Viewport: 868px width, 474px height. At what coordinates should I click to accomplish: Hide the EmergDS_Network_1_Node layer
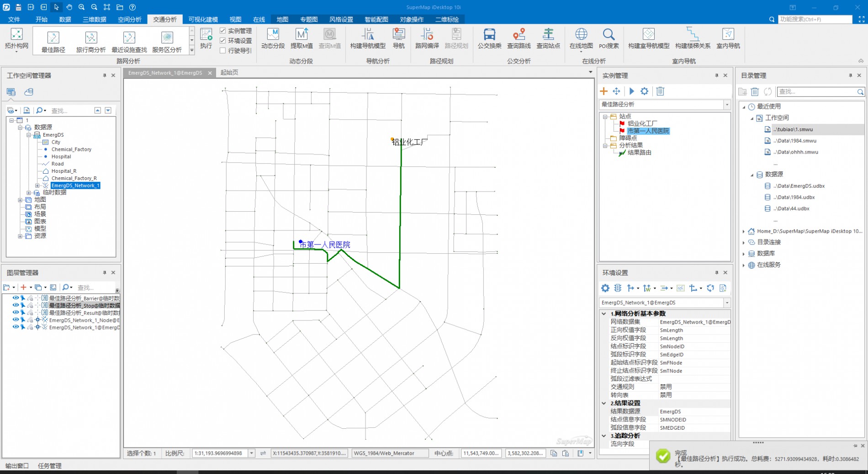click(16, 320)
